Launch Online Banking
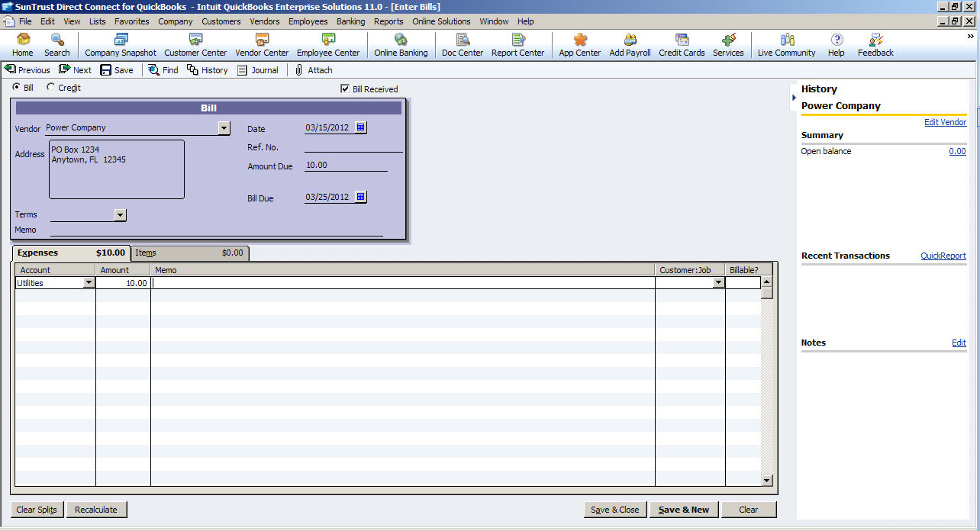This screenshot has height=531, width=980. pyautogui.click(x=401, y=45)
